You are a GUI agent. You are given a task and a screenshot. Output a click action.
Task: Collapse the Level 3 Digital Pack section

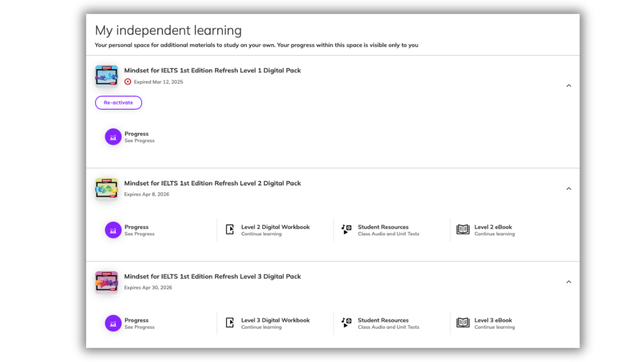click(x=569, y=282)
